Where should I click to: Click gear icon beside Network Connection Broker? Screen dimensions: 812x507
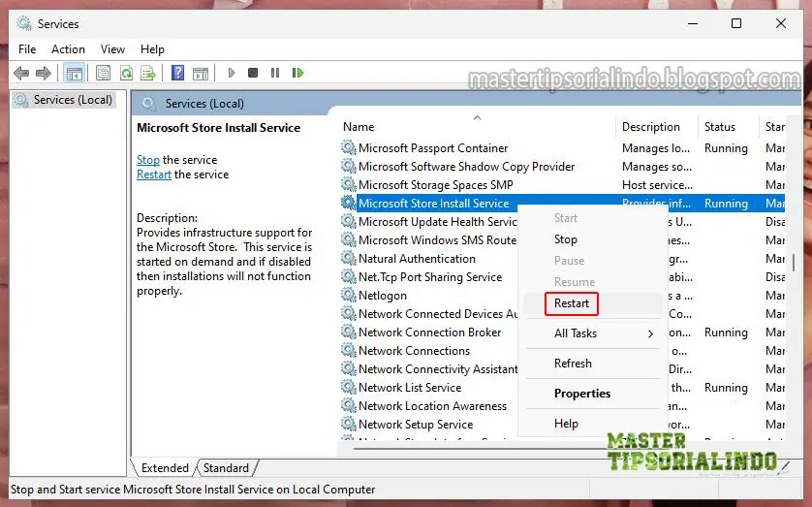pyautogui.click(x=349, y=332)
